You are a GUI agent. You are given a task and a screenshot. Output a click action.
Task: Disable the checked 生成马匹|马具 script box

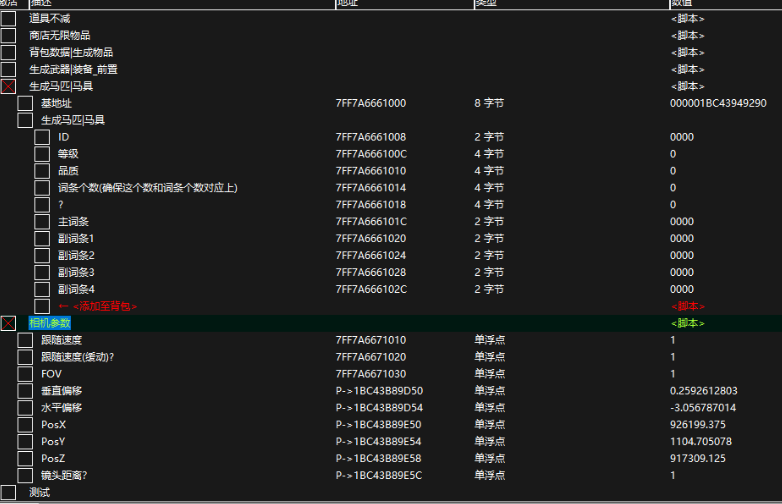click(8, 87)
